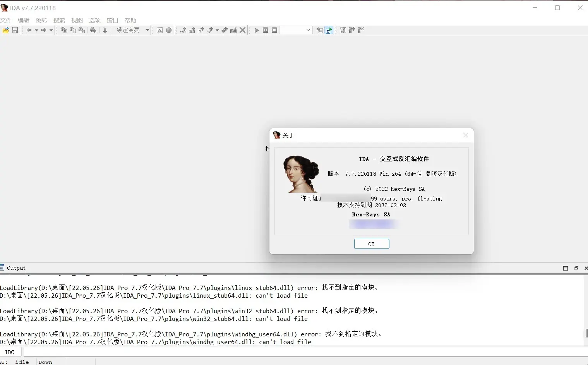588x365 pixels.
Task: Click OK in the 关于 dialog
Action: pos(372,244)
